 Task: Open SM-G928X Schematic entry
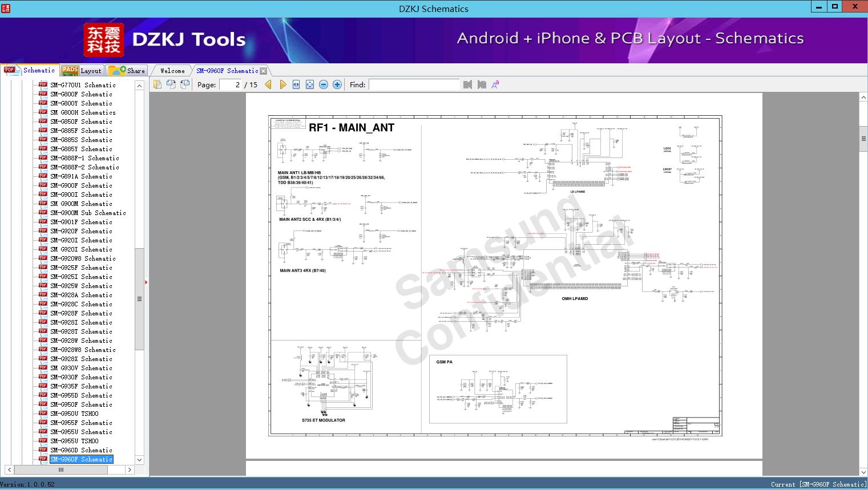click(81, 359)
